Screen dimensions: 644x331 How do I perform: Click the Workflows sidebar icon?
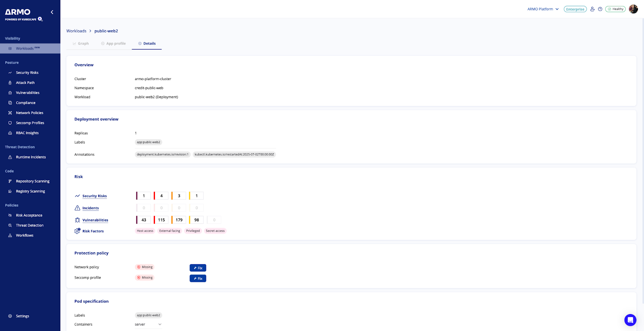tap(10, 236)
